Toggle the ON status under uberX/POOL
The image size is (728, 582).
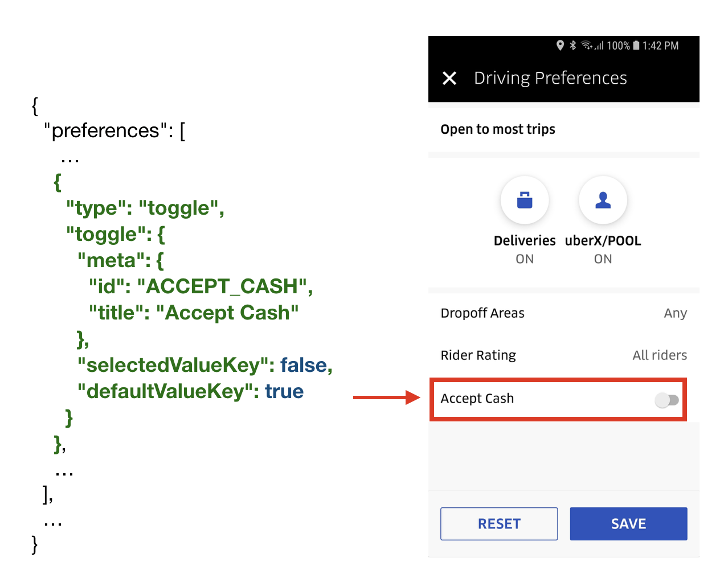(603, 259)
